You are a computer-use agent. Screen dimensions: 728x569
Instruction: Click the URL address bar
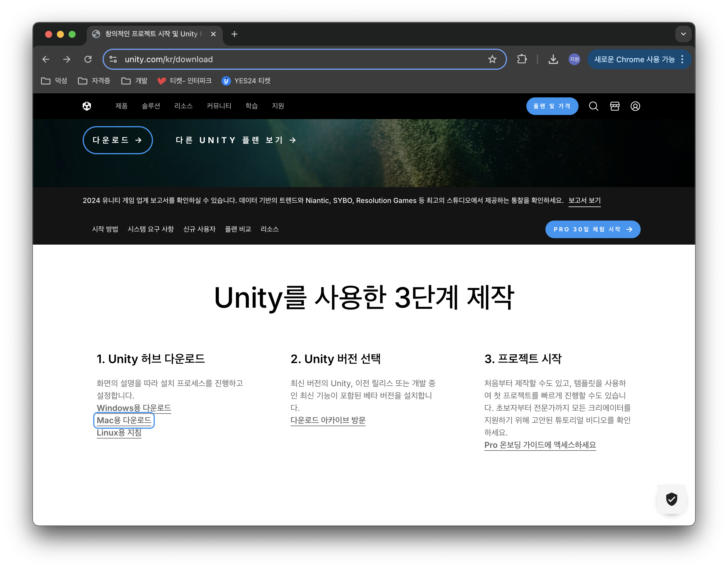300,59
